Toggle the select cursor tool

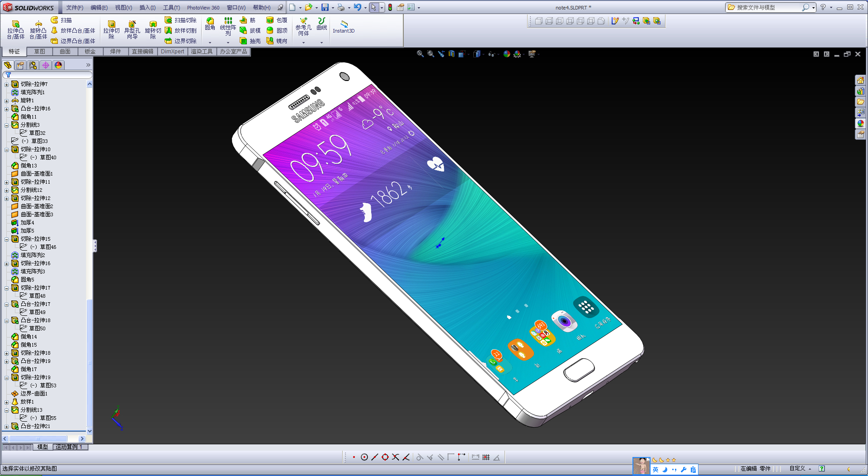tap(373, 7)
